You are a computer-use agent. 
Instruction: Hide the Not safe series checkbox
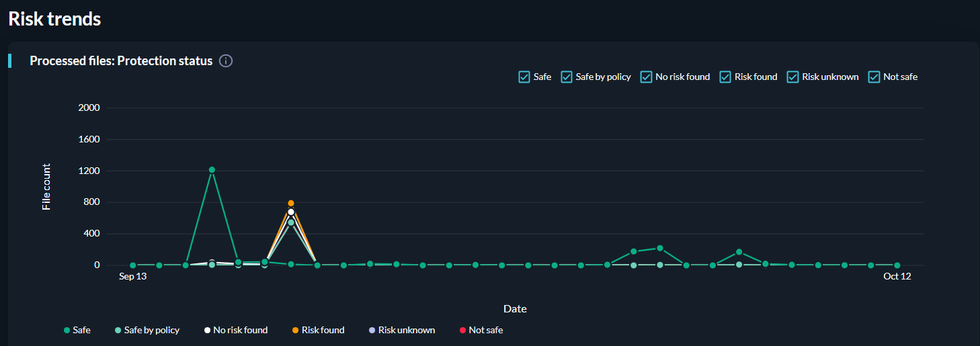(874, 77)
